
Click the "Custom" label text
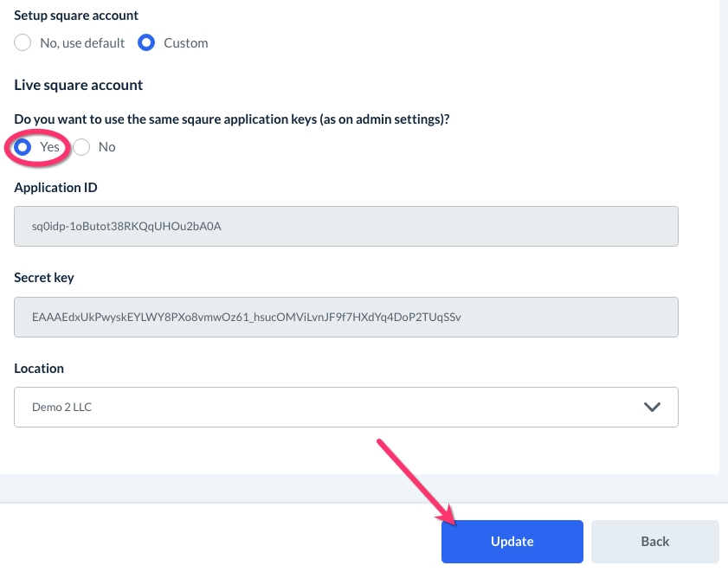coord(186,42)
